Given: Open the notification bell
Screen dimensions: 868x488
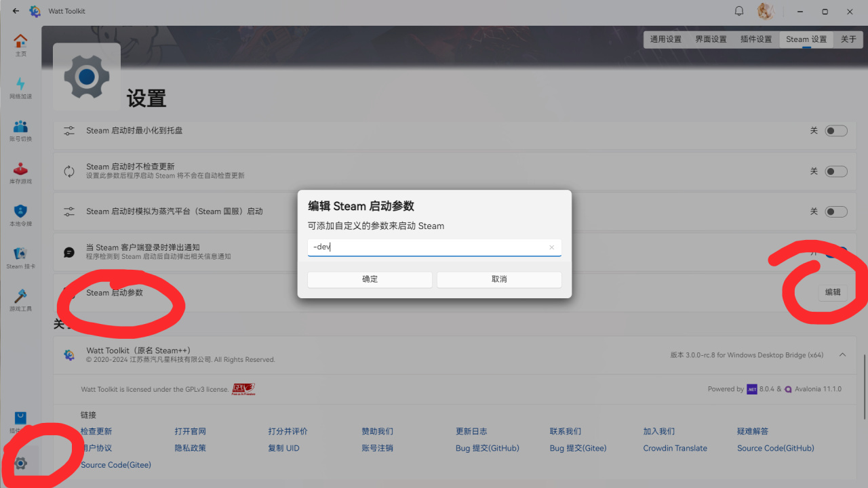Looking at the screenshot, I should 739,11.
